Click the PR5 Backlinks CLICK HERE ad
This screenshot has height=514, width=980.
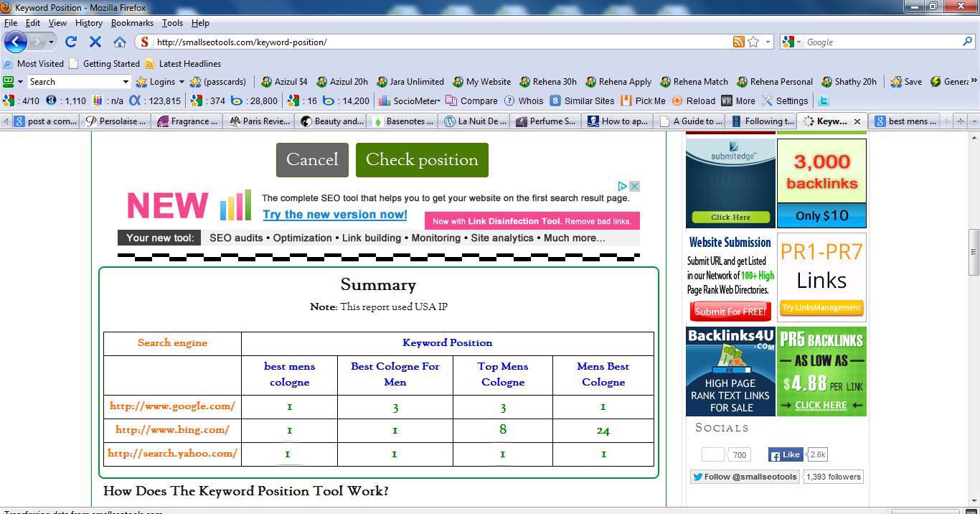click(821, 371)
